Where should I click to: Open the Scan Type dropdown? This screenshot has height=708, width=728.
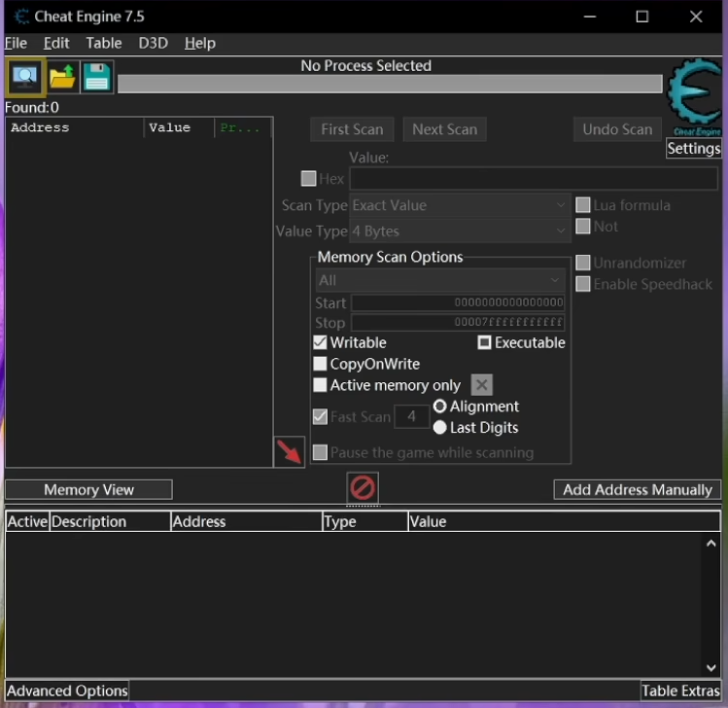point(460,205)
